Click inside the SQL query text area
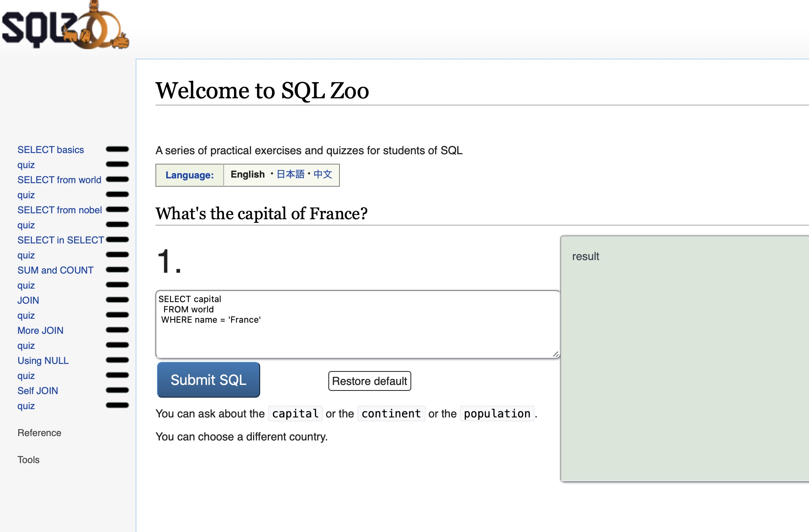Viewport: 809px width, 532px height. pyautogui.click(x=357, y=323)
